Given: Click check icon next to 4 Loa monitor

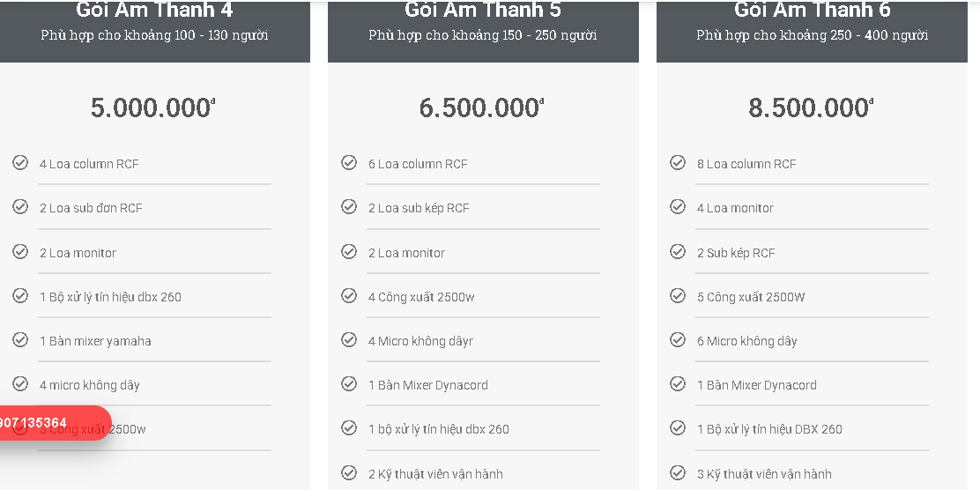Looking at the screenshot, I should pos(678,207).
